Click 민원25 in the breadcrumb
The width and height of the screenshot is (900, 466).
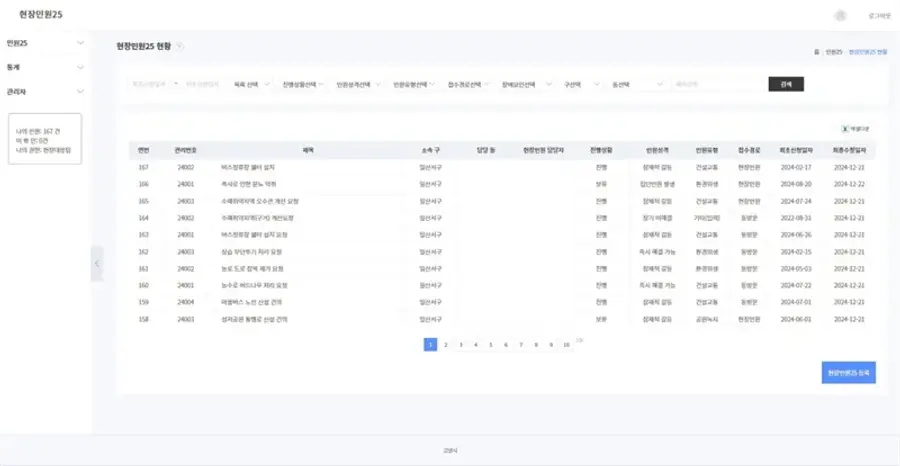click(833, 52)
